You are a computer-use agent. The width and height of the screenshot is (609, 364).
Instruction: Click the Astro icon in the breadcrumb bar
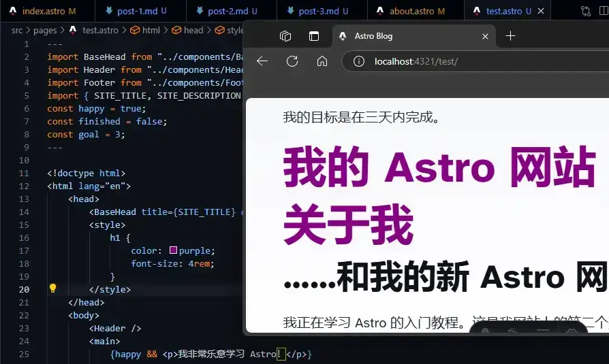tap(73, 30)
